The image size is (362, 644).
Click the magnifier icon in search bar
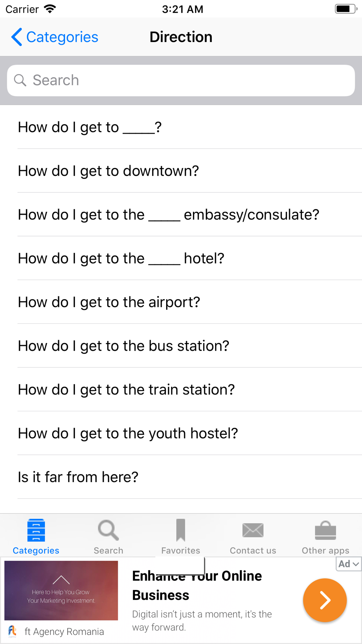click(x=20, y=80)
